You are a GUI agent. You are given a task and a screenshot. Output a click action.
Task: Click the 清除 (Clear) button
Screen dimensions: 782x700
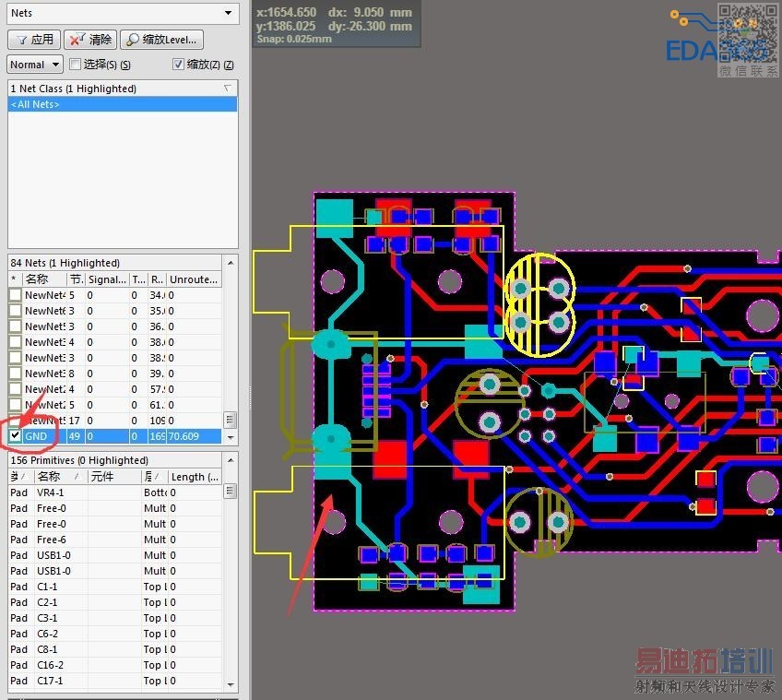(90, 40)
